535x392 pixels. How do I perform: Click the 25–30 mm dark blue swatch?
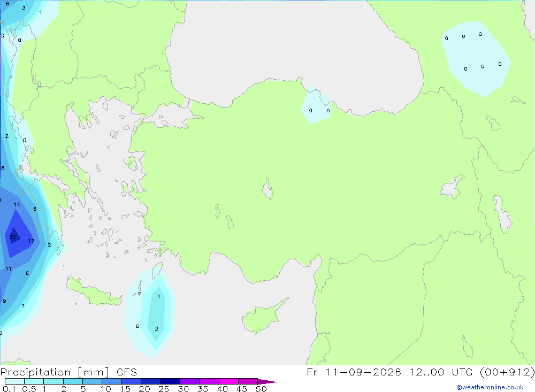[x=170, y=381]
